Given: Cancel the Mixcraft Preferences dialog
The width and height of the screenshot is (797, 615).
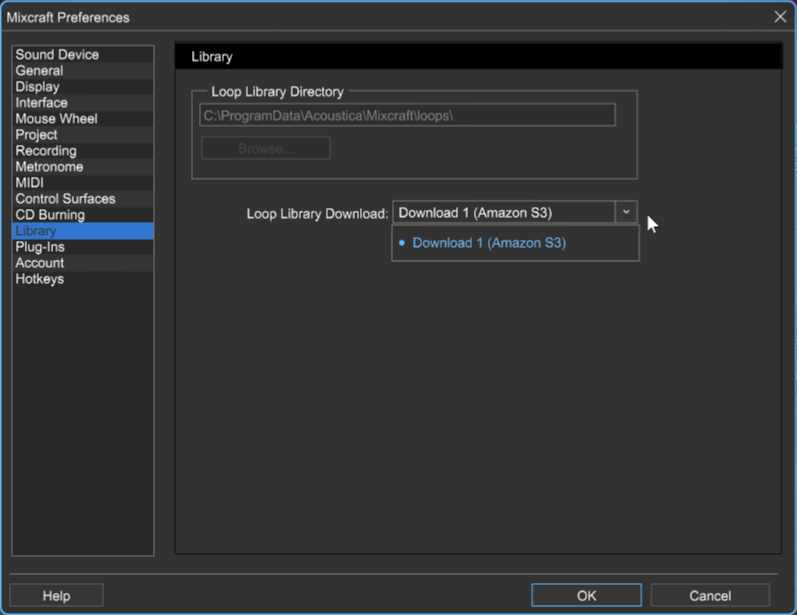Looking at the screenshot, I should click(x=710, y=596).
